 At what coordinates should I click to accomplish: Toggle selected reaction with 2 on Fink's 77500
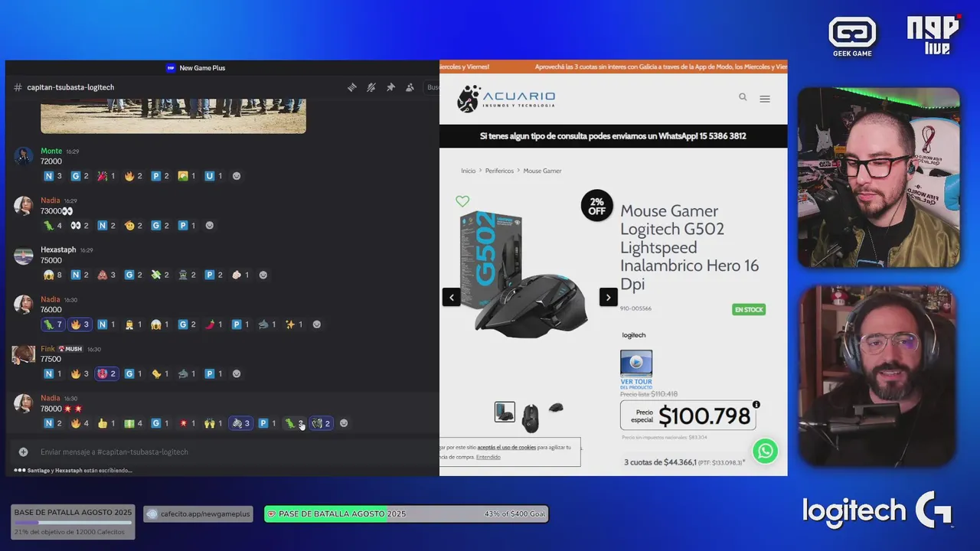point(106,374)
